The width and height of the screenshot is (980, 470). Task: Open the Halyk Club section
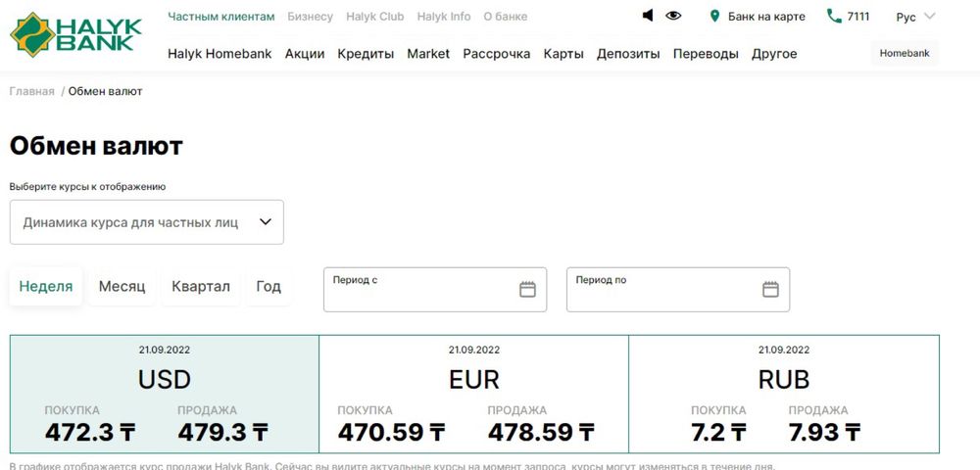pyautogui.click(x=375, y=17)
